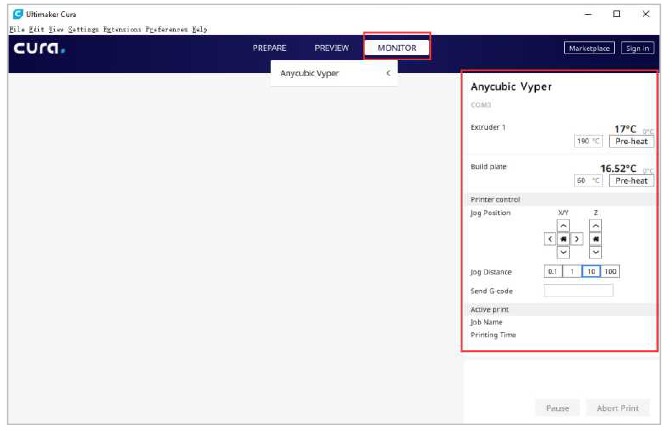This screenshot has height=431, width=672.
Task: Pre-heat Extruder 1
Action: point(631,141)
